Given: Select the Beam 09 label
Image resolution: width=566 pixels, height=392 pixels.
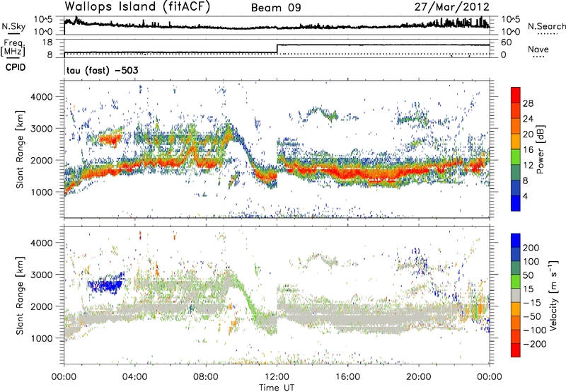Looking at the screenshot, I should pyautogui.click(x=276, y=8).
